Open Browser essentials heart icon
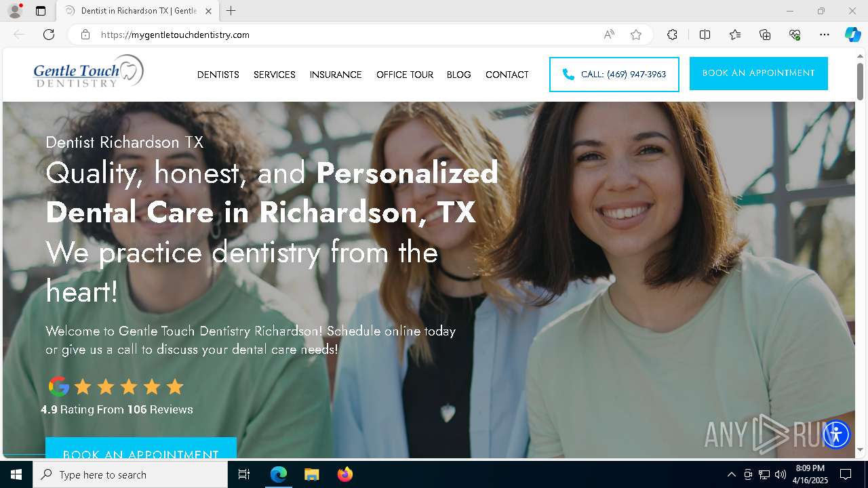This screenshot has height=488, width=868. (x=795, y=35)
